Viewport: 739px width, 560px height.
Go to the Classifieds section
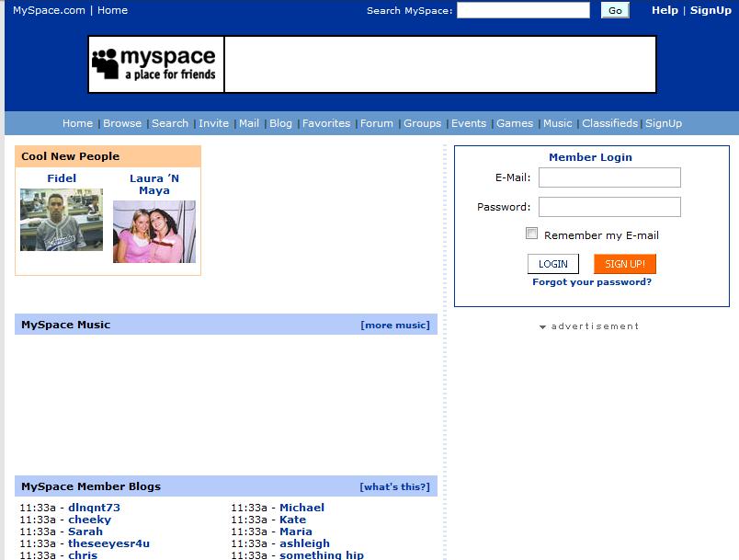[x=608, y=122]
